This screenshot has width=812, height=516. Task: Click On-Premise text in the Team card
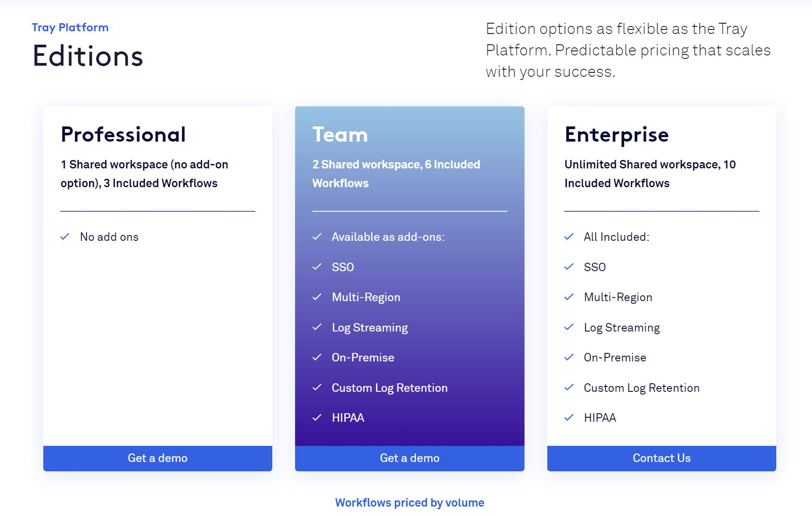363,357
